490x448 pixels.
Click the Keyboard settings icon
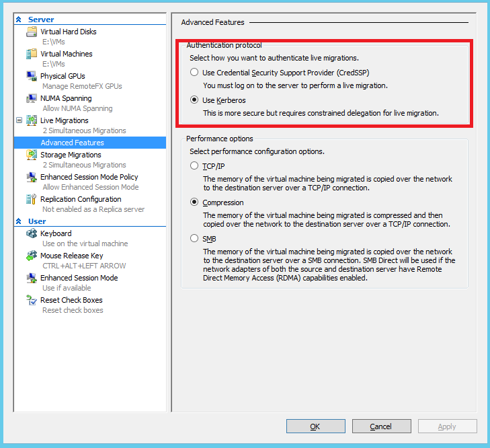point(32,233)
